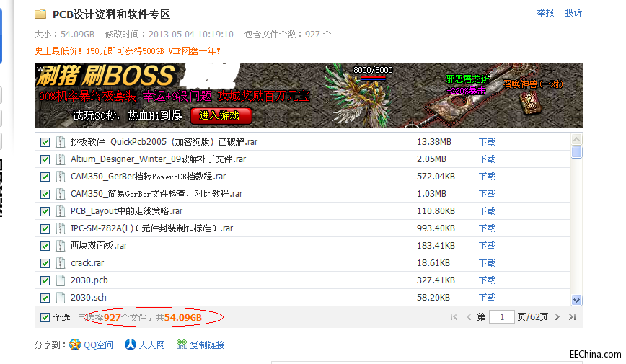Click 下载 for PCB_Layout中的走线策略.rar
Screen dimensions: 626x364
[x=487, y=211]
